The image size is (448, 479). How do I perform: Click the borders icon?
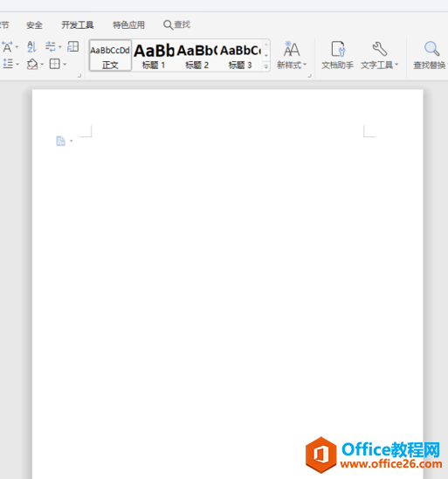[55, 64]
